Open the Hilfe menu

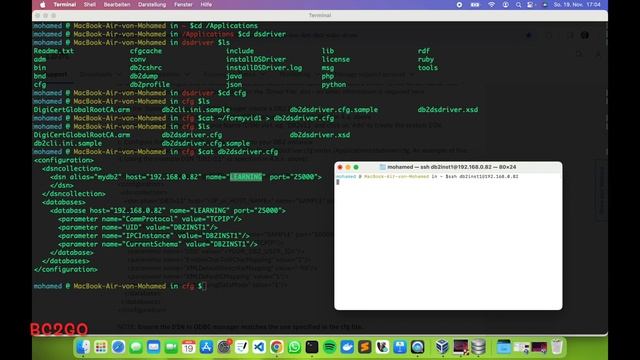pos(206,4)
